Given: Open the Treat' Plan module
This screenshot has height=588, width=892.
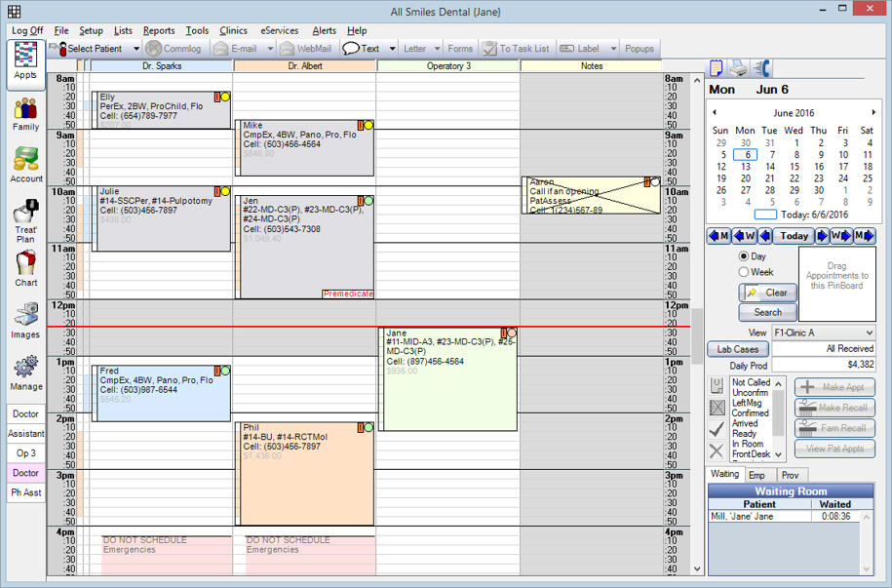Looking at the screenshot, I should click(25, 222).
